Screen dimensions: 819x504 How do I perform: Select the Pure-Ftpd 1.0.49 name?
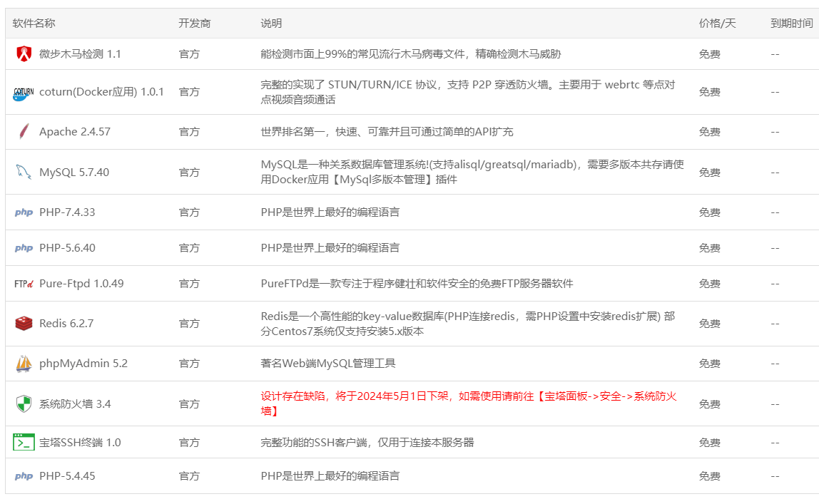81,283
